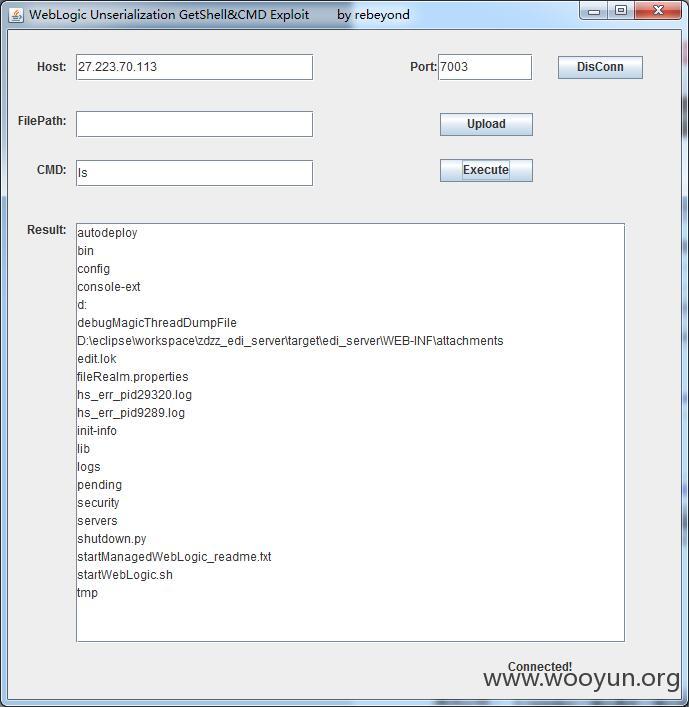Image resolution: width=689 pixels, height=707 pixels.
Task: Select 'debugMagicThreadDumpFile' in Result output
Action: point(157,323)
